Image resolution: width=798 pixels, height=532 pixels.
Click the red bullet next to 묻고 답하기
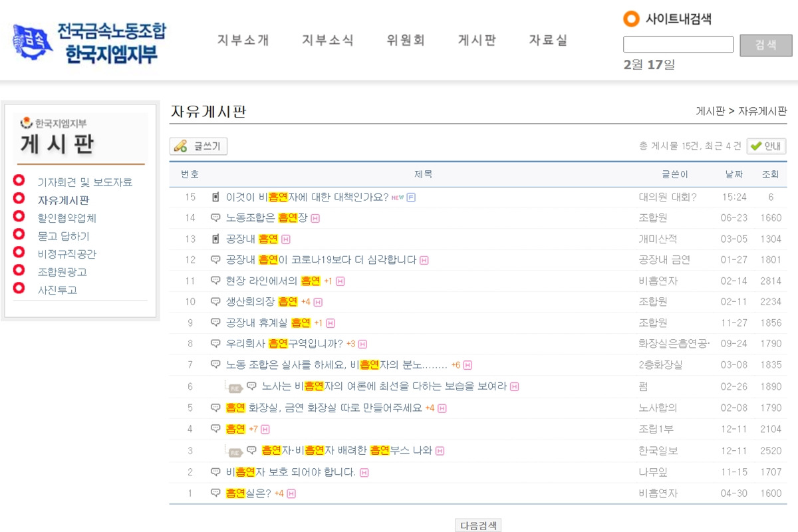[x=19, y=234]
